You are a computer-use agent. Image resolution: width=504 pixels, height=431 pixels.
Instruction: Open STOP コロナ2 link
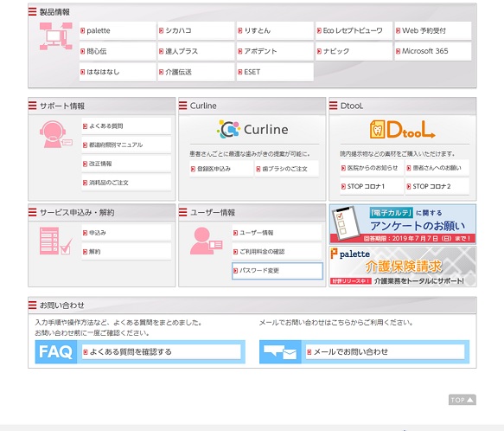click(x=437, y=186)
